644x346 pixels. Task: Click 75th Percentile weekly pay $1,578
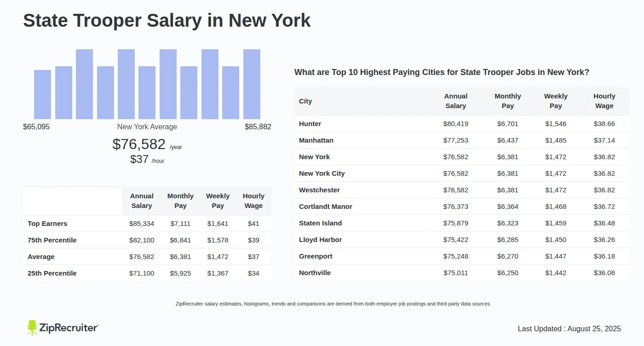pyautogui.click(x=218, y=240)
